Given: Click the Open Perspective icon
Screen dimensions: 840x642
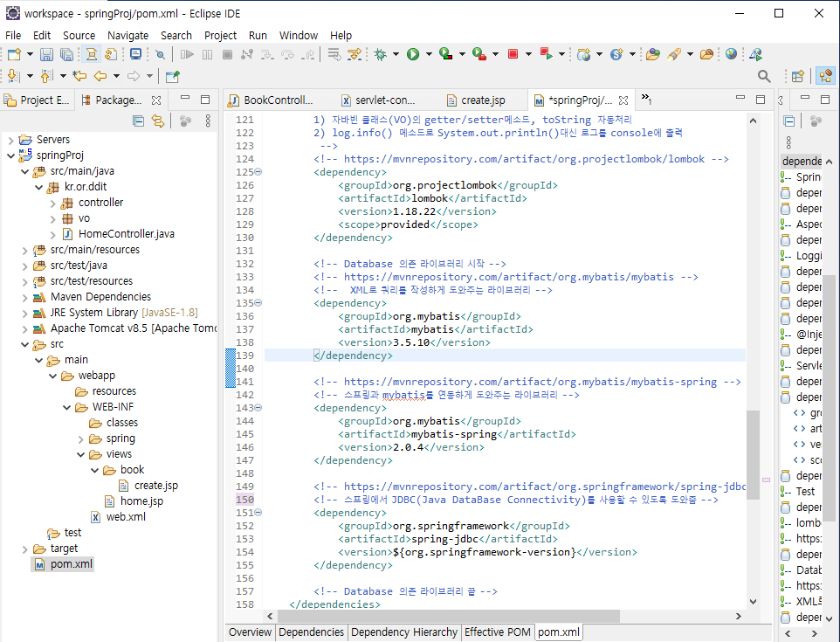Looking at the screenshot, I should (798, 77).
